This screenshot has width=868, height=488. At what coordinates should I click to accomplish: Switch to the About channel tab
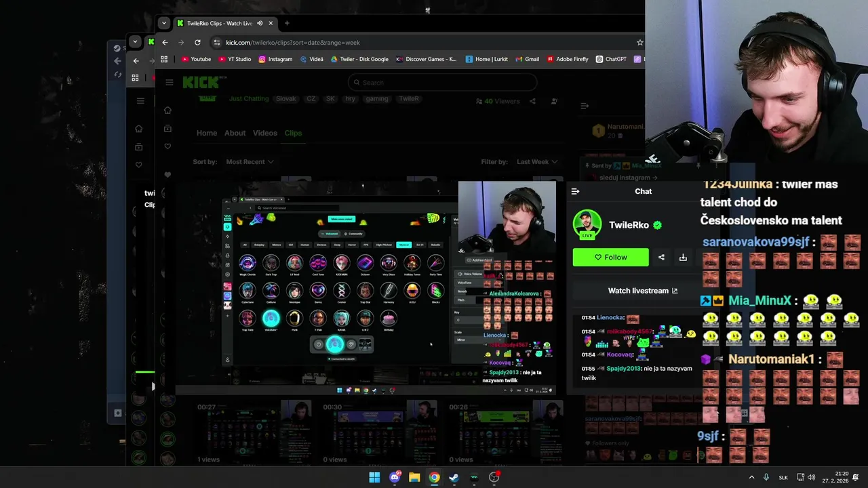[x=235, y=133]
